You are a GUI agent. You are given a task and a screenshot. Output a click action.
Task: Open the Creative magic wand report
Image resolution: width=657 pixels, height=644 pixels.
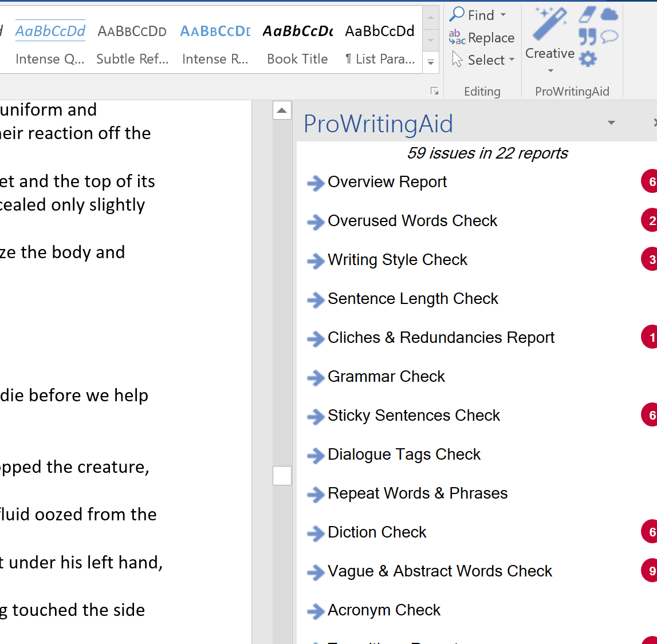point(550,24)
